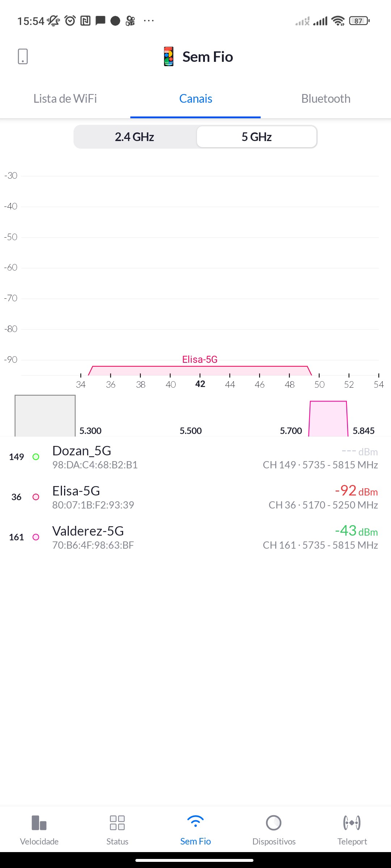
Task: Switch to the Bluetooth tab
Action: [x=326, y=99]
